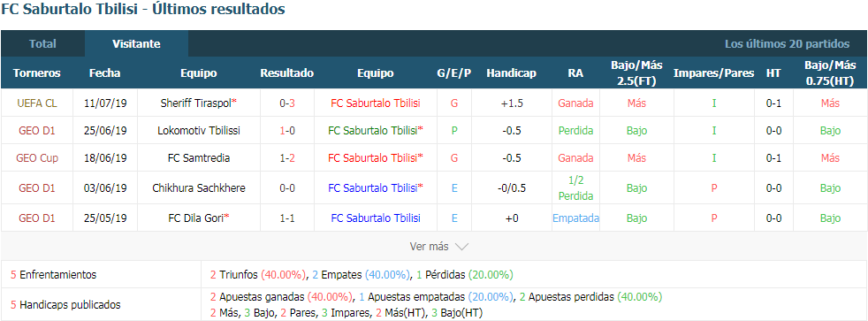Viewport: 868px width, 321px height.
Task: Click the 1-1 result versus Dila Gori
Action: click(286, 218)
